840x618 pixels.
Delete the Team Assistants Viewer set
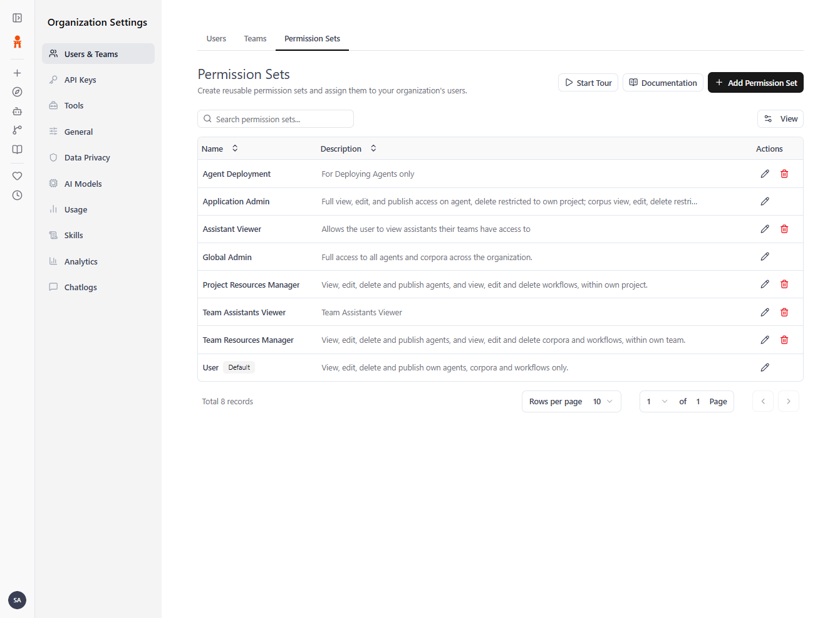point(784,312)
